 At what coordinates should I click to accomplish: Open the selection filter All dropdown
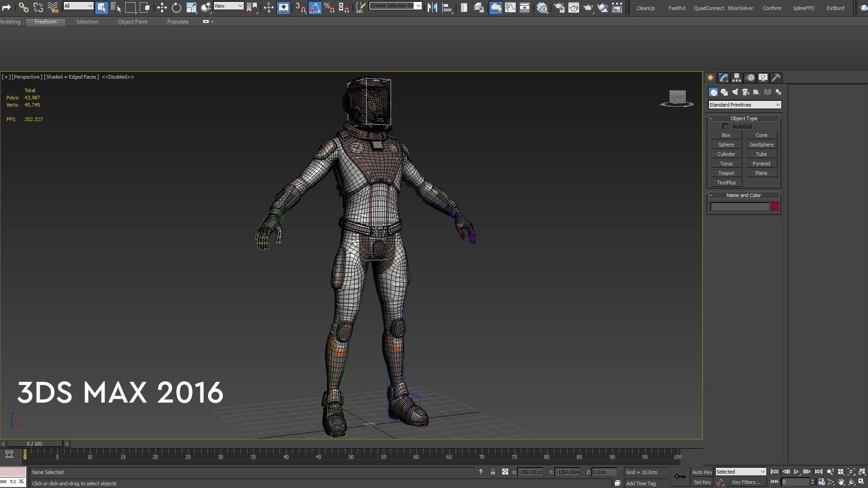tap(78, 6)
